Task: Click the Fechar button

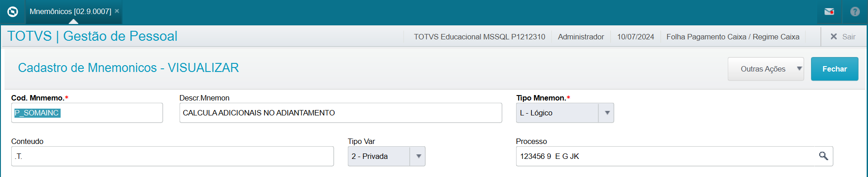Action: 835,69
